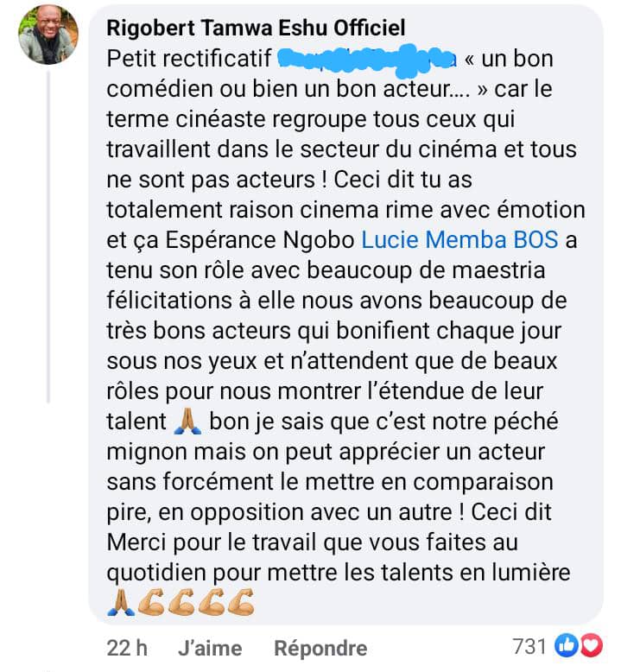
Task: Open the commenter's profile picture
Action: 48,35
